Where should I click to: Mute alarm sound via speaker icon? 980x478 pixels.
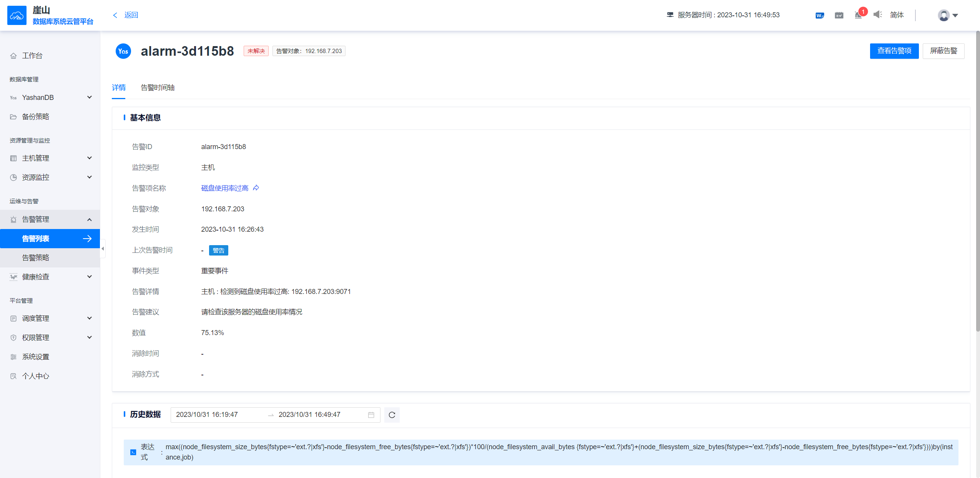click(877, 15)
